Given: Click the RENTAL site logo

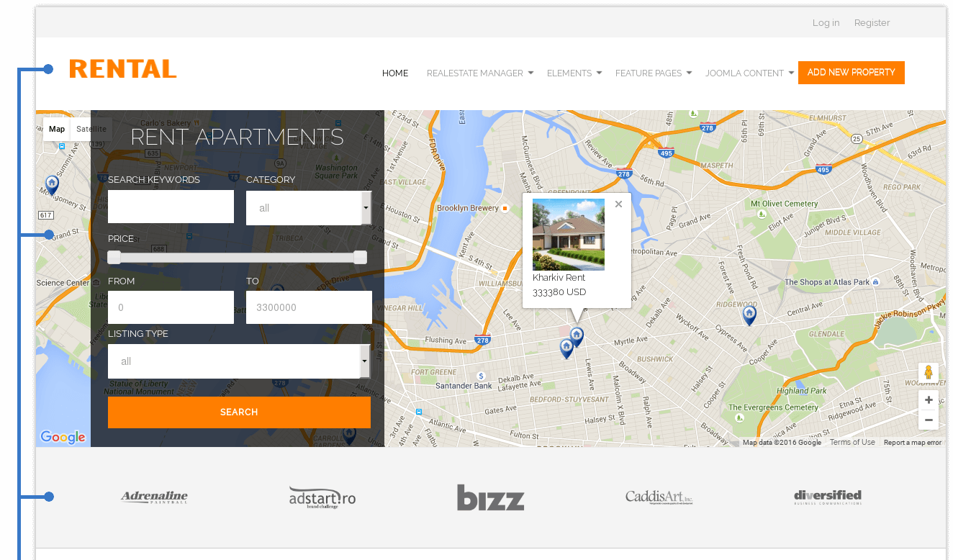Looking at the screenshot, I should click(x=123, y=69).
